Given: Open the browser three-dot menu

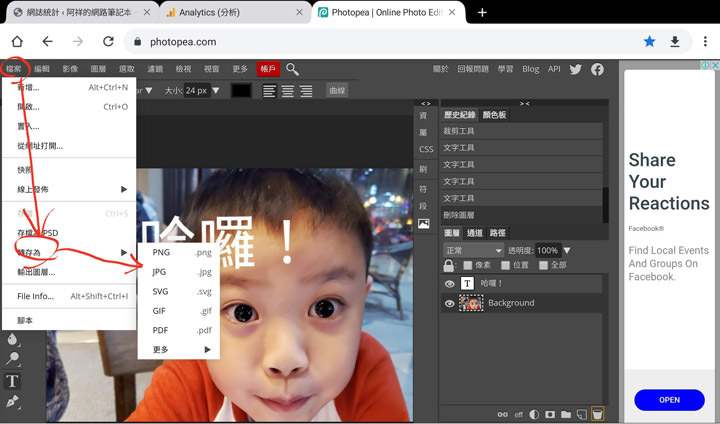Looking at the screenshot, I should click(x=705, y=42).
